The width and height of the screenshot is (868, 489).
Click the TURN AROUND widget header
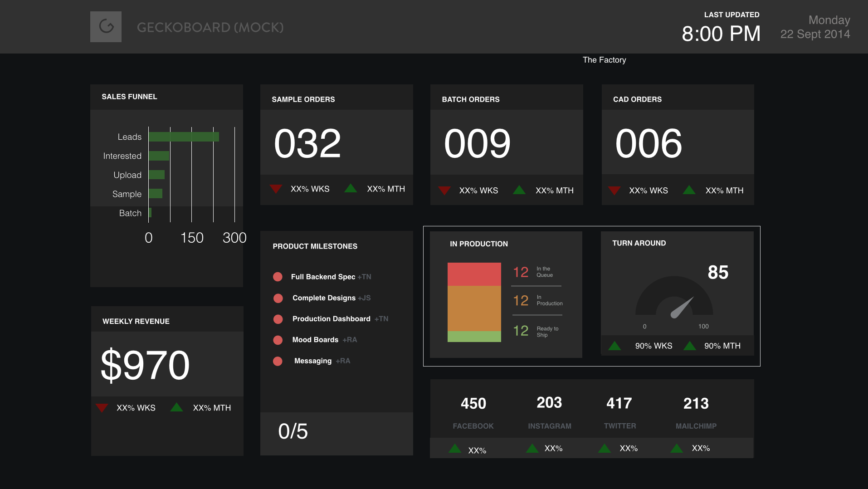639,243
